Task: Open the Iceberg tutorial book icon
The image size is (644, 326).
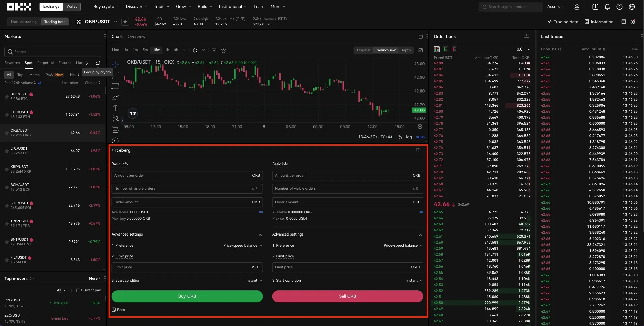Action: (x=418, y=150)
